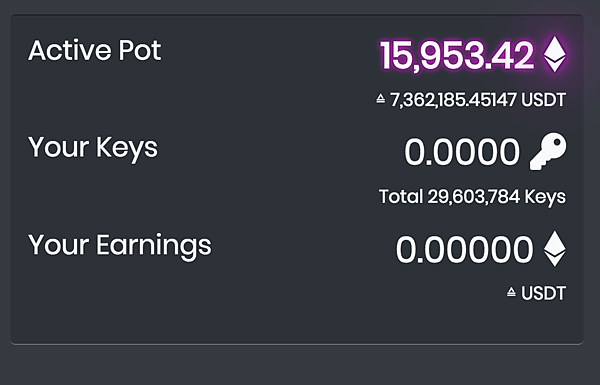
Task: Click the word Pot in Active Pot
Action: point(140,51)
